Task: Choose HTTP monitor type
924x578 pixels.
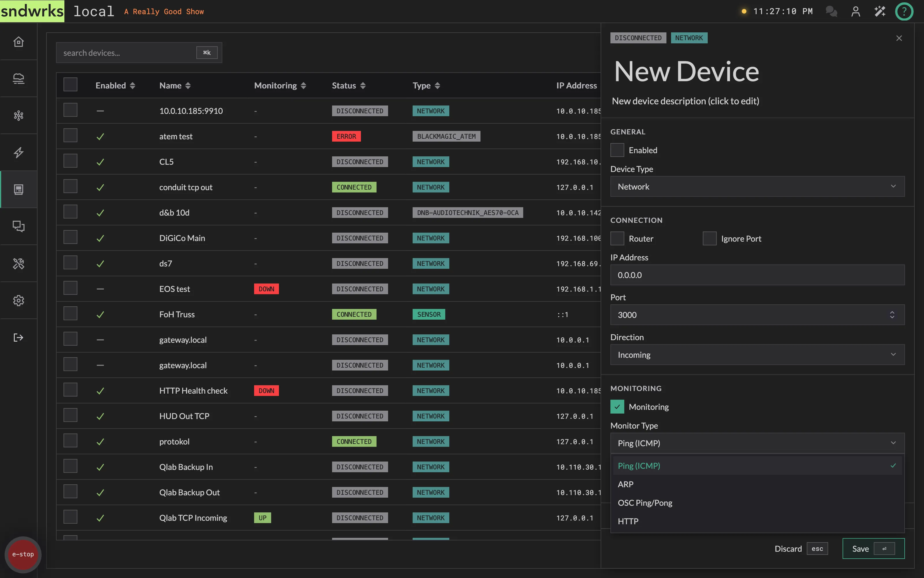Action: pos(757,521)
